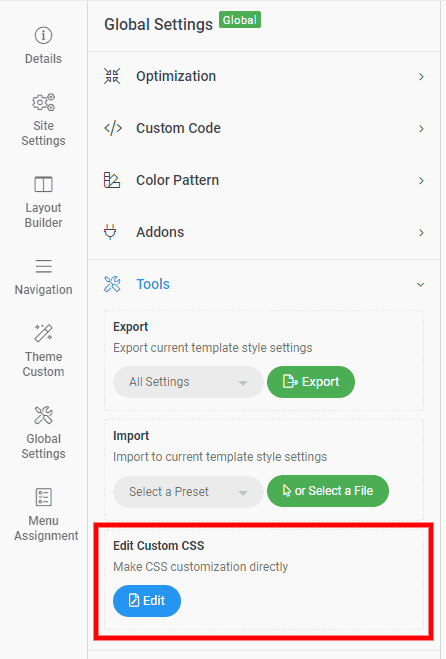Expand the Optimization section chevron
Viewport: 446px width, 659px height.
click(x=421, y=76)
